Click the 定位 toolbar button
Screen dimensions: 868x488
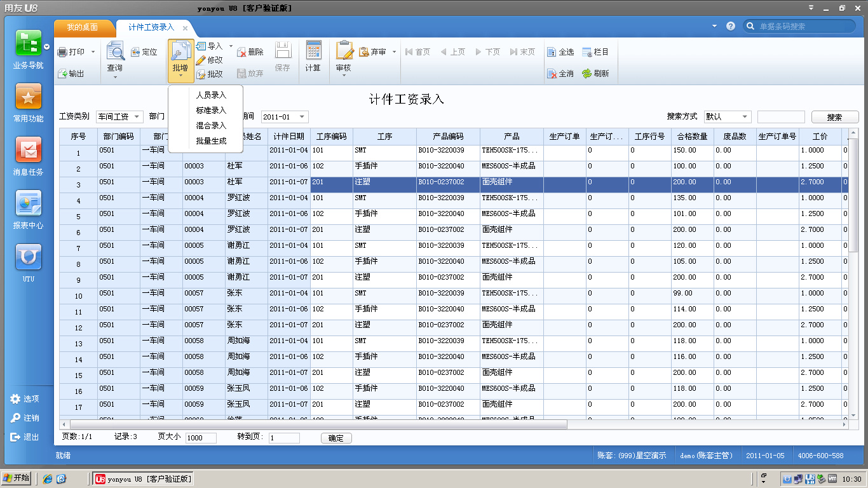144,52
